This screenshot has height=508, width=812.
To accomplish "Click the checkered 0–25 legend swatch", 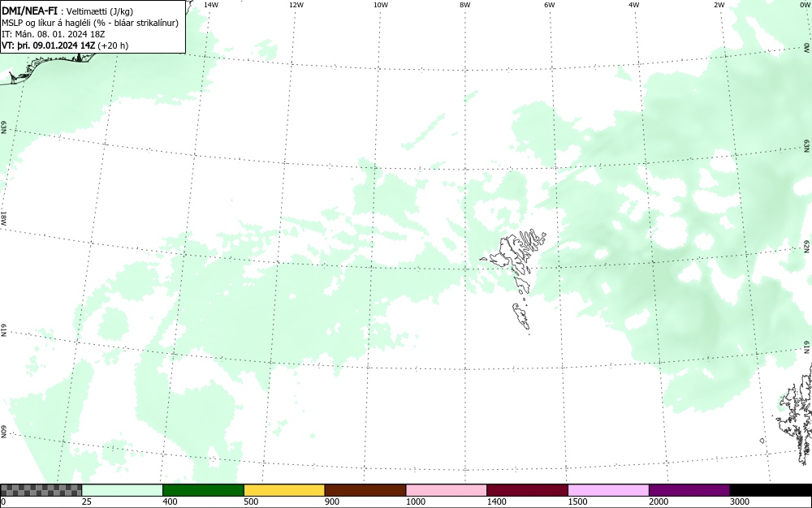I will point(41,490).
